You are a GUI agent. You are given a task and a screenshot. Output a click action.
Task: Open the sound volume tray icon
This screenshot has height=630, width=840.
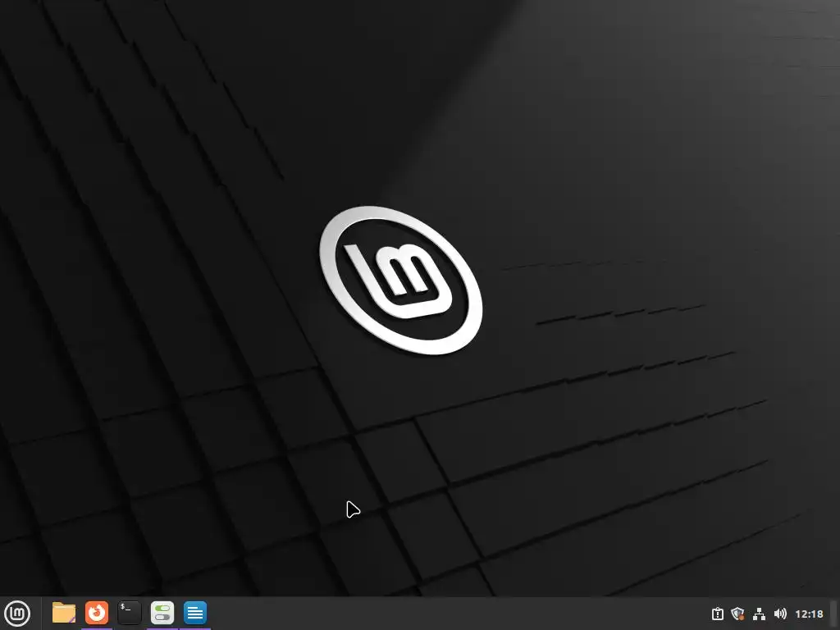click(780, 614)
